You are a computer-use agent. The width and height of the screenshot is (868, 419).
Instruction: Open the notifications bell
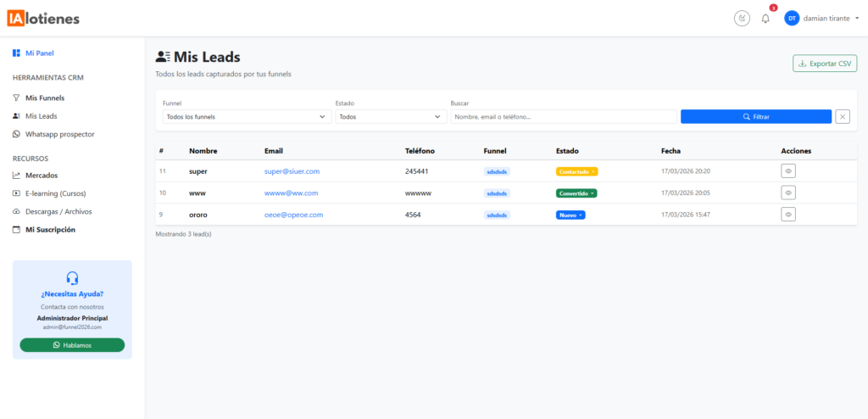click(x=765, y=18)
